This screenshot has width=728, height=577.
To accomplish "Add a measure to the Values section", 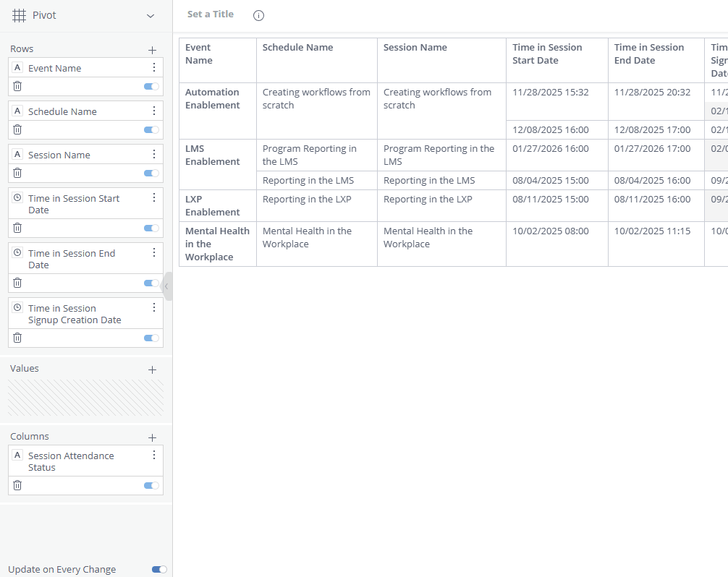I will tap(152, 369).
